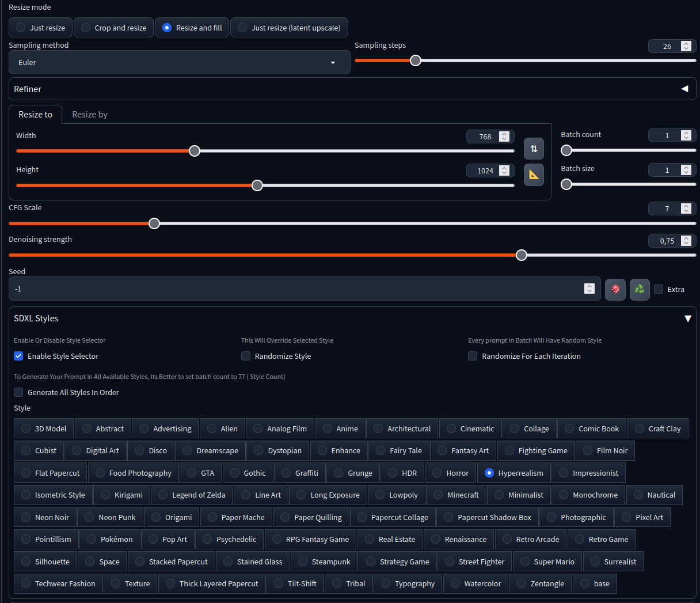Select the Typography style
Screen dimensions: 700x603
coord(408,583)
